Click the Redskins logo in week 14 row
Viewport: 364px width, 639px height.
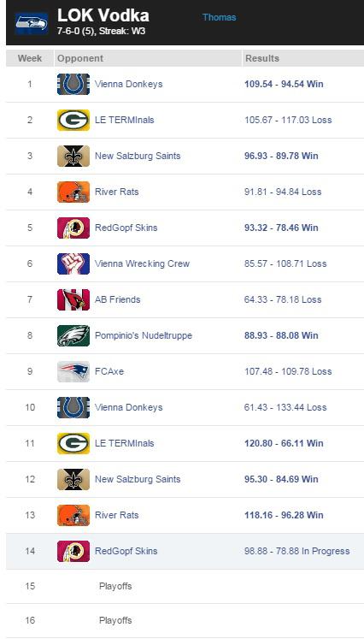[73, 552]
